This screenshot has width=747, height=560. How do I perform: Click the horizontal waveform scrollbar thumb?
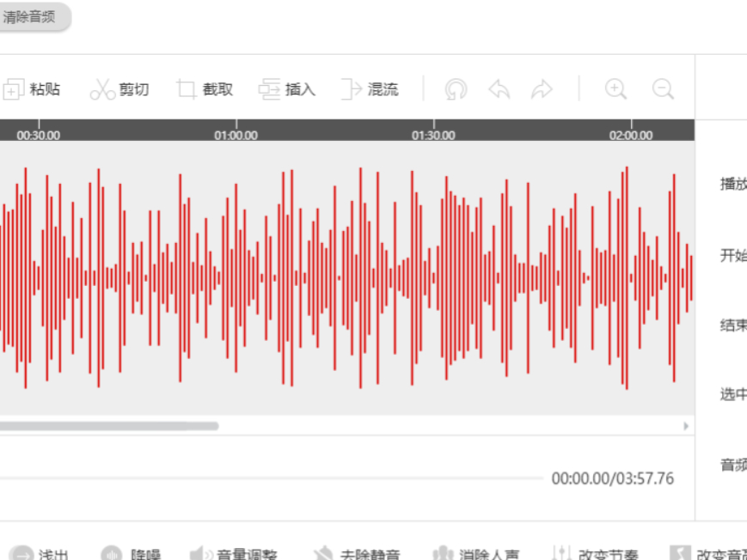[x=109, y=426]
